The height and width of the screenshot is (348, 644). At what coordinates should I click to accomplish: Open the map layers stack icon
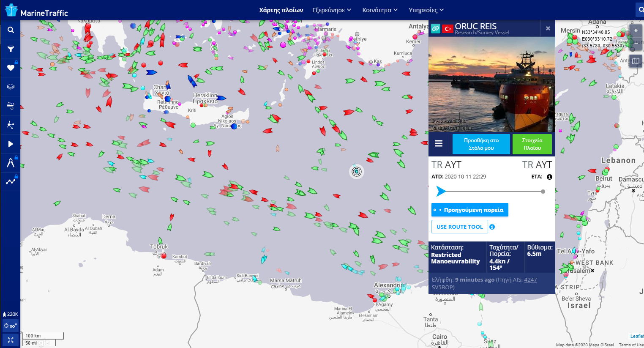click(x=11, y=87)
